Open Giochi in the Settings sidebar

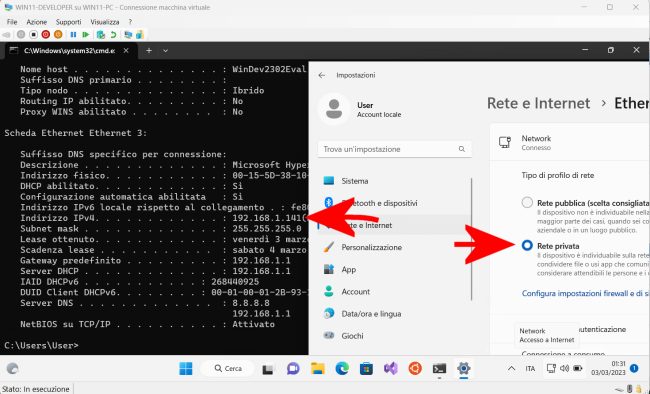(396, 336)
